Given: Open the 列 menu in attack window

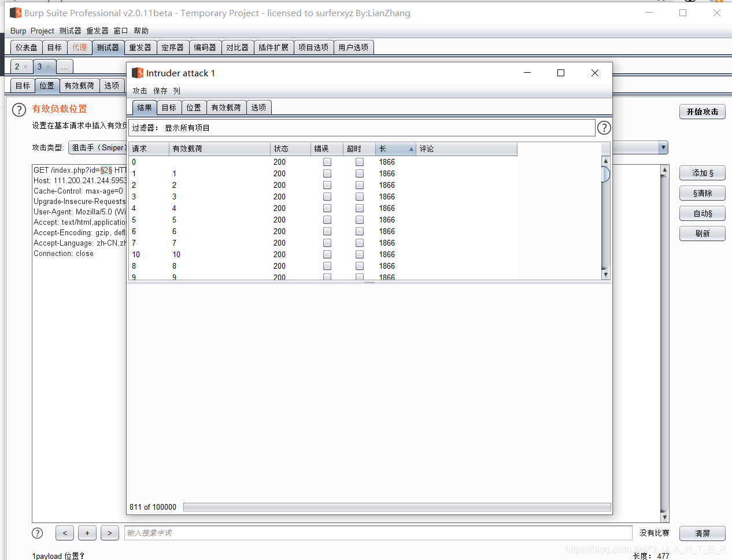Looking at the screenshot, I should pyautogui.click(x=177, y=91).
